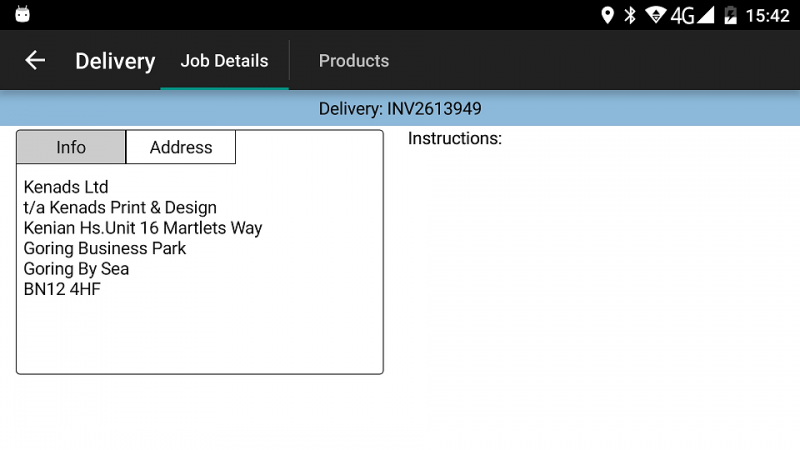The height and width of the screenshot is (450, 800).
Task: Tap the Delivery: INV2613949 banner
Action: pos(400,109)
